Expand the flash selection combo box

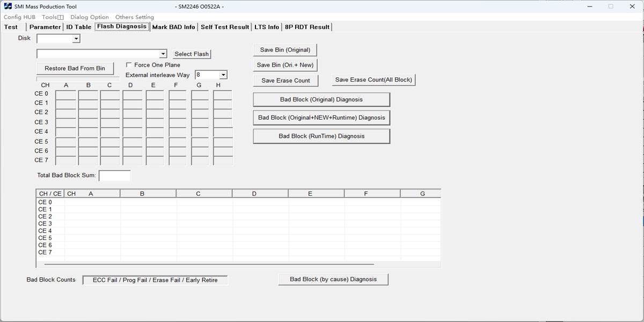(x=163, y=54)
